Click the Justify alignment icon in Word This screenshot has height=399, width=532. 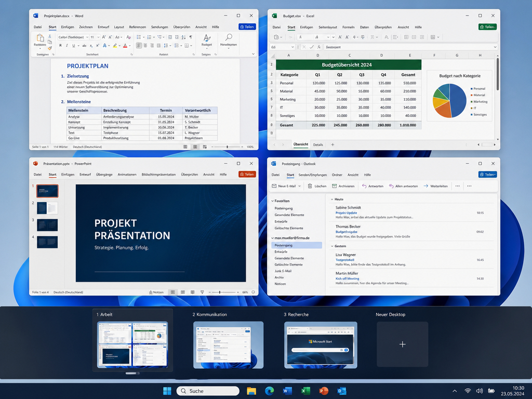click(x=158, y=46)
